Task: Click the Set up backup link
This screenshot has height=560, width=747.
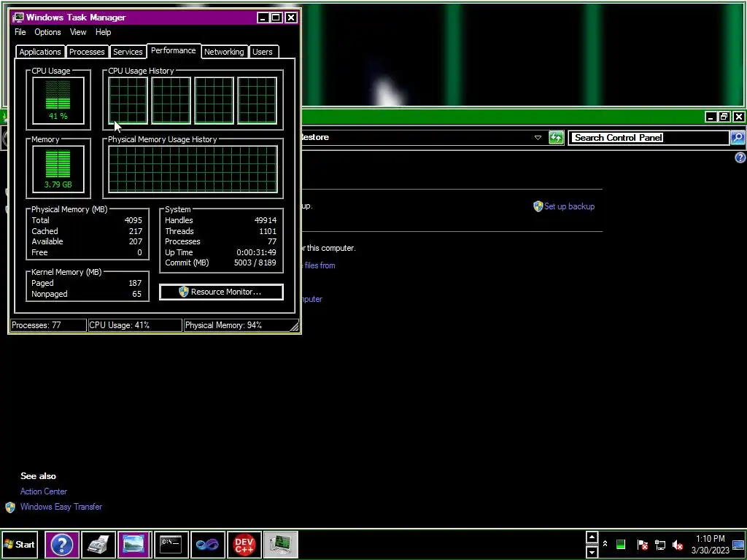Action: tap(569, 206)
